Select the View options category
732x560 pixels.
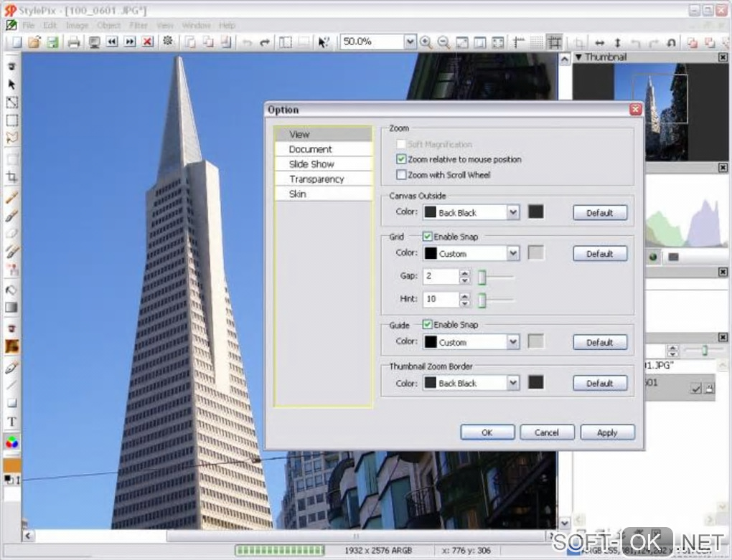point(324,134)
